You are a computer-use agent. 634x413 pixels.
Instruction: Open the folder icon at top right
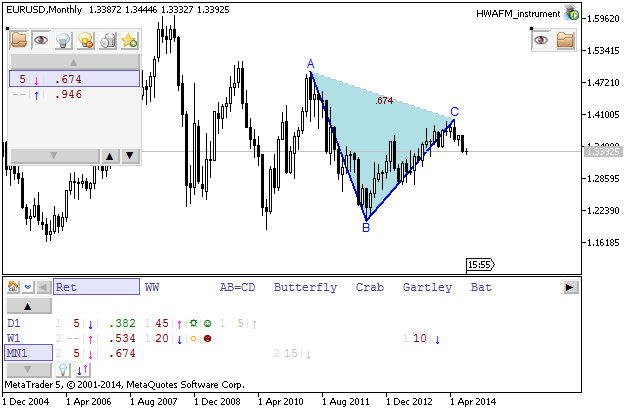click(565, 40)
